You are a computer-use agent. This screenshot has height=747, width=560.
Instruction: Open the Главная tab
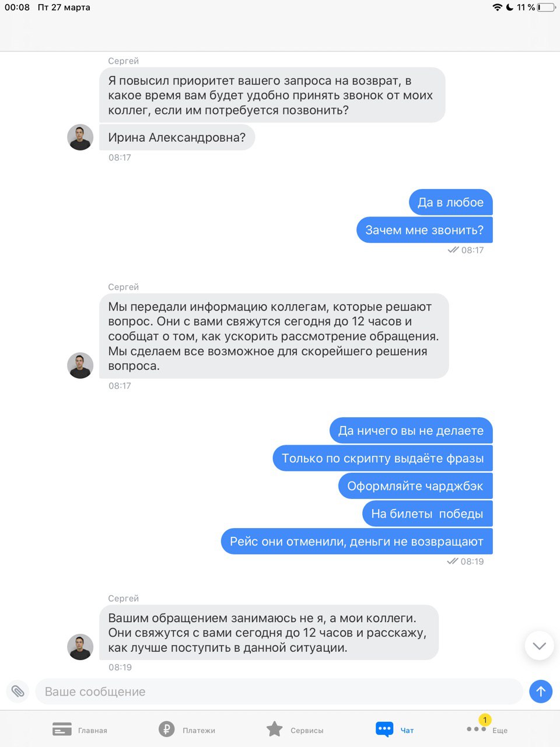tap(80, 729)
